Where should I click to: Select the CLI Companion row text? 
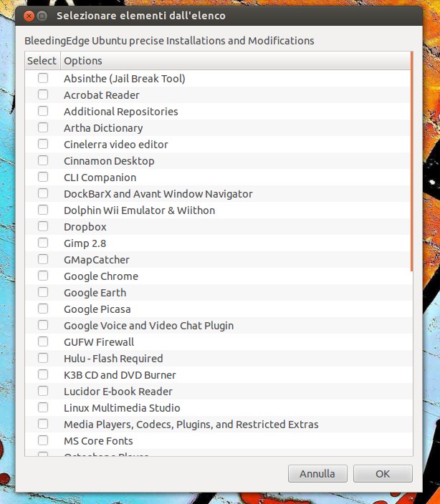pos(100,178)
